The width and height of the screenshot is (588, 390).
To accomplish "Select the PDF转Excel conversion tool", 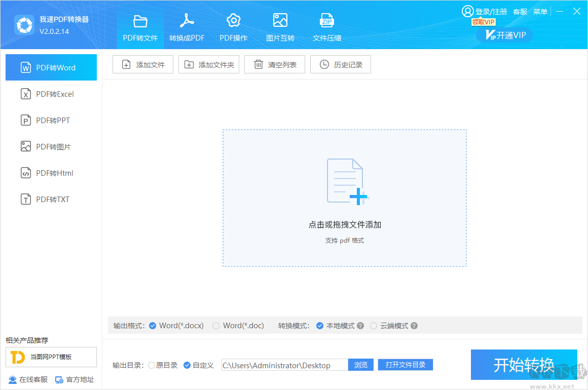I will 51,94.
